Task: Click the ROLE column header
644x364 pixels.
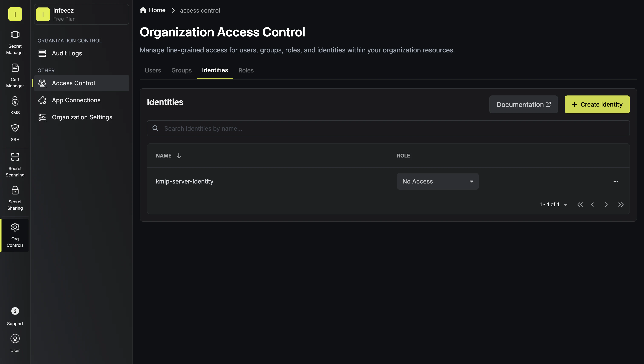Action: [x=403, y=156]
